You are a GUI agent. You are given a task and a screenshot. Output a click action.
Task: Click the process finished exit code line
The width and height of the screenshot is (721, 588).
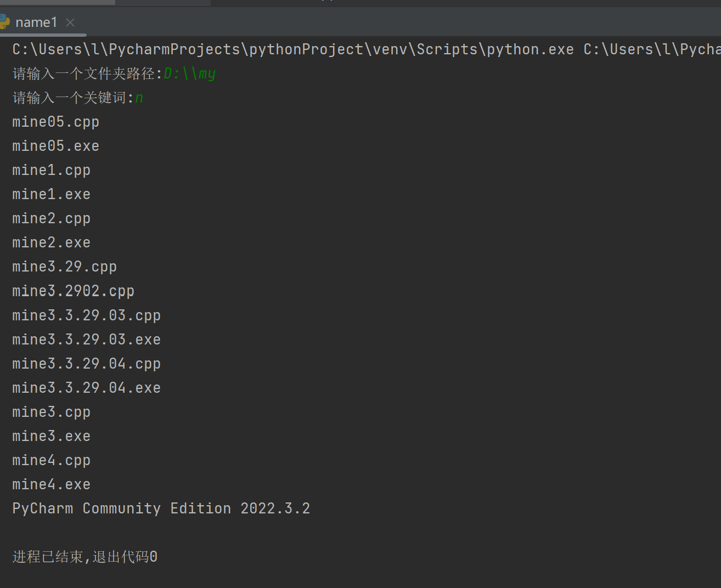[x=85, y=557]
